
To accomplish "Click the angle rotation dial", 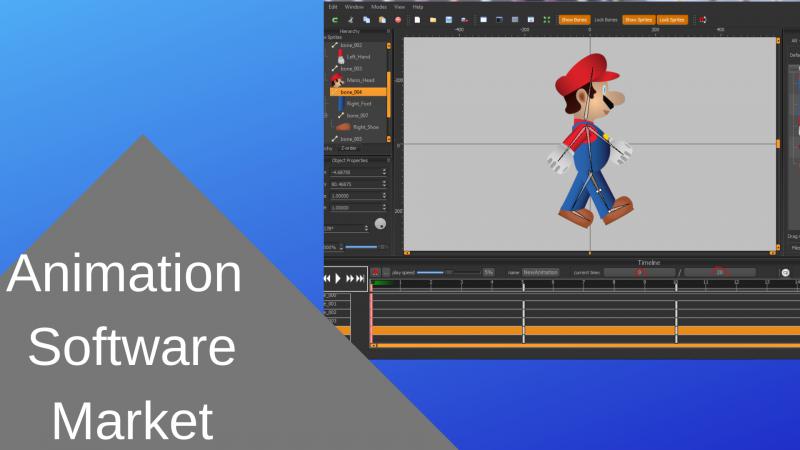I will [x=380, y=224].
